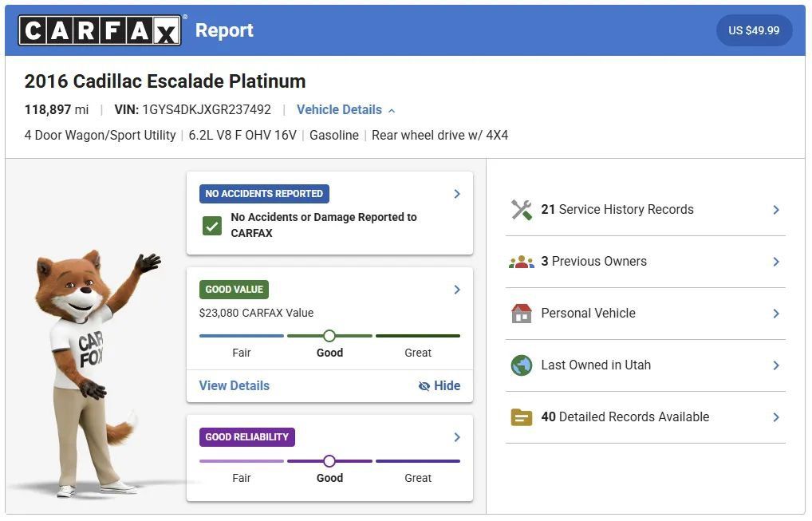Click 21 Service History Records text
The width and height of the screenshot is (812, 521).
(617, 209)
